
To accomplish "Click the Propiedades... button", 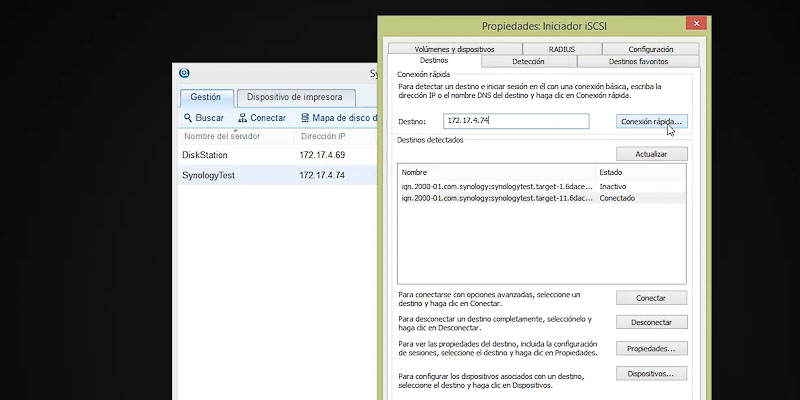I will (x=652, y=348).
